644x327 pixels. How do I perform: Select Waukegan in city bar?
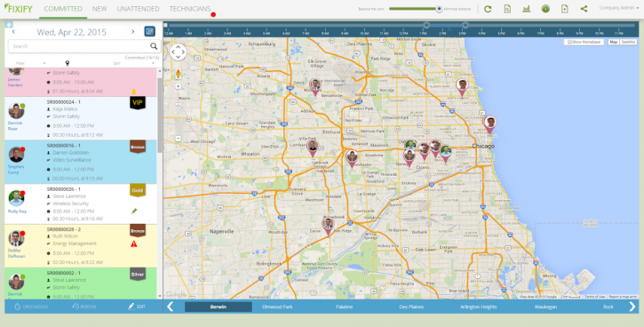coord(545,307)
